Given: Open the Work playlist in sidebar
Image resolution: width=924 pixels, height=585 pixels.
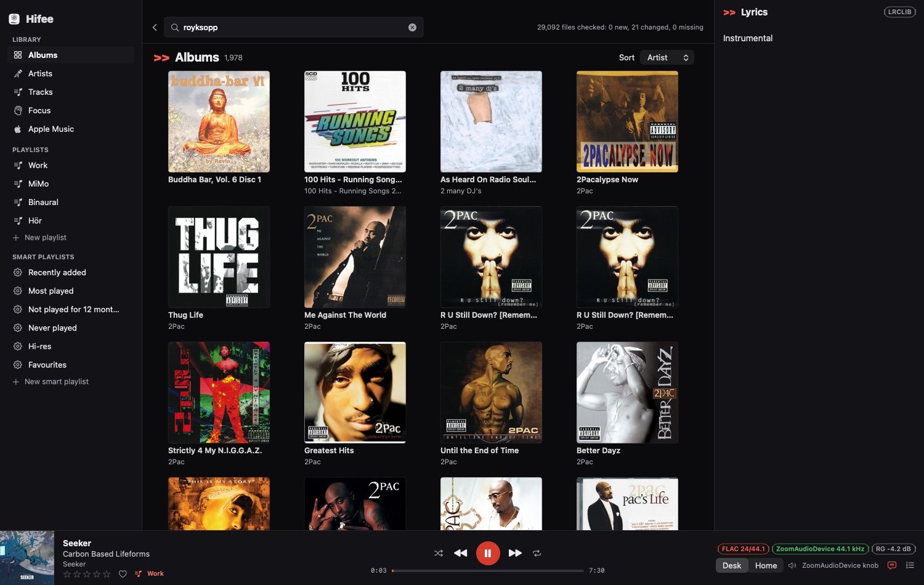Looking at the screenshot, I should (x=71, y=165).
